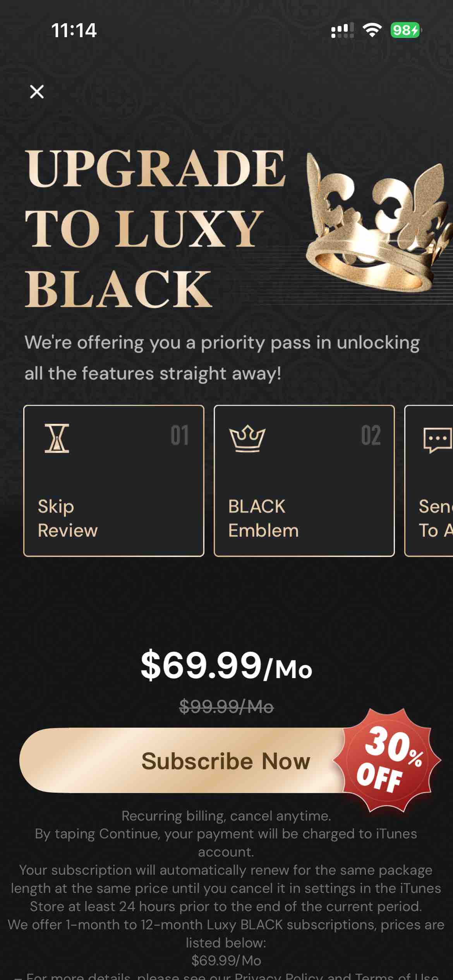This screenshot has height=980, width=453.
Task: Tap the crown icon on BLACK Emblem
Action: coord(247,439)
